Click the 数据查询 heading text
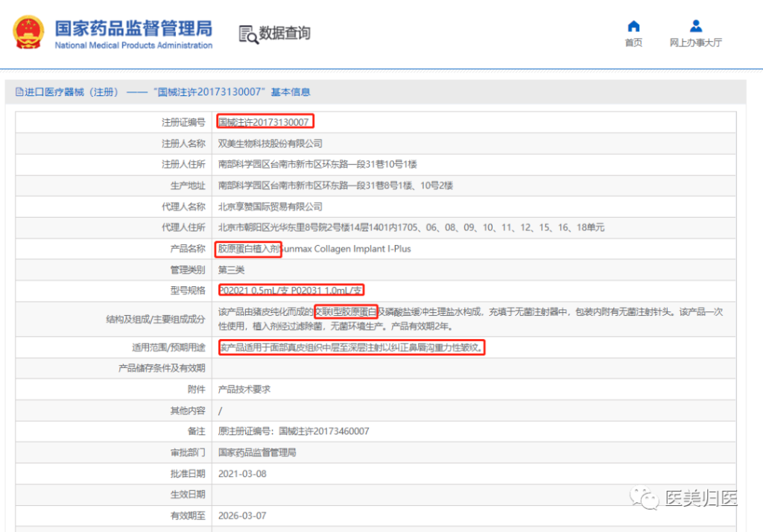This screenshot has height=532, width=763. tap(284, 34)
